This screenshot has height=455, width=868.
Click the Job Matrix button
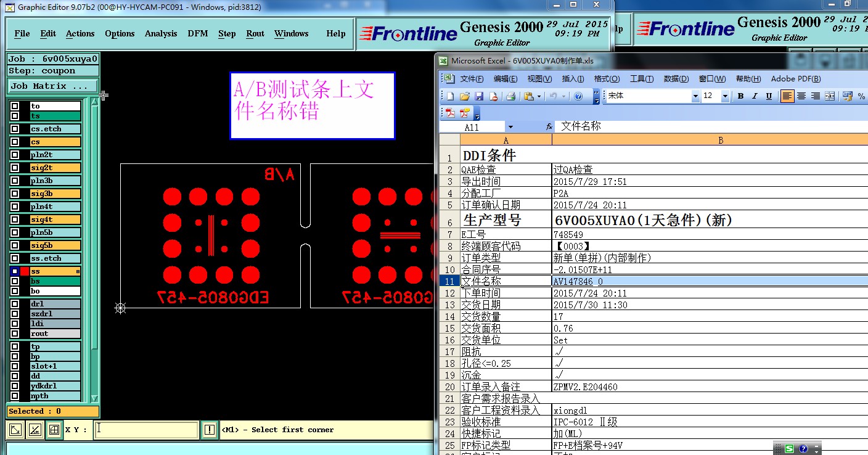[52, 86]
